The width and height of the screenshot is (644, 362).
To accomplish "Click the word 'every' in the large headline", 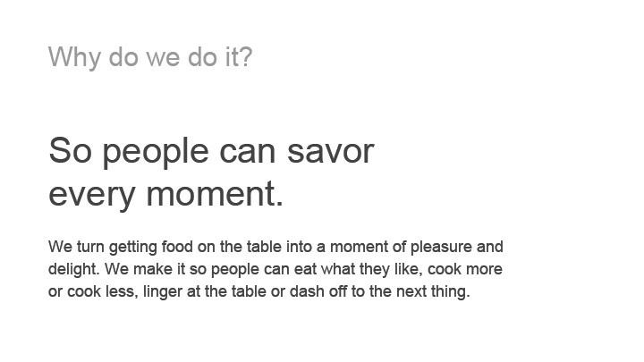I will tap(92, 196).
